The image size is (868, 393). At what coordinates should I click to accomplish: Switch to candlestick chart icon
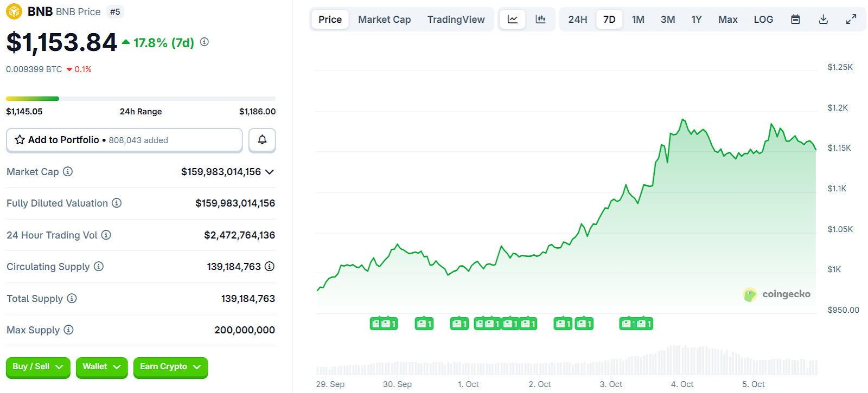(x=540, y=20)
